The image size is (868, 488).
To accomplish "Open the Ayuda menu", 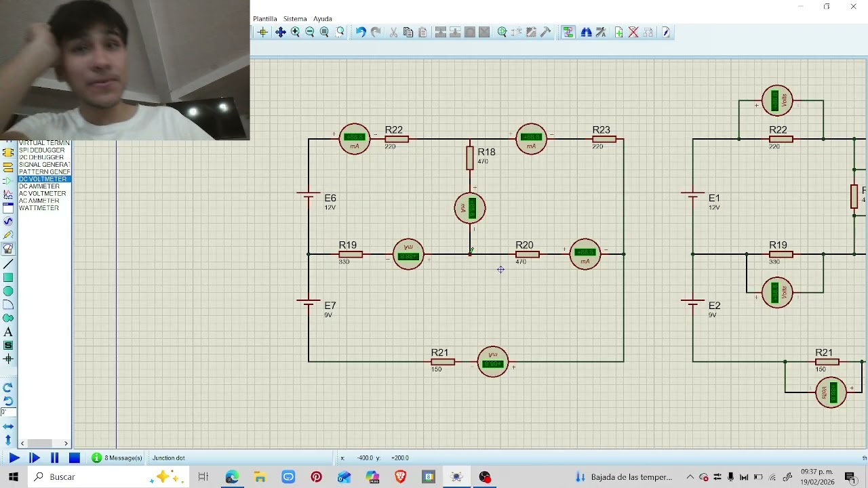I will 323,19.
